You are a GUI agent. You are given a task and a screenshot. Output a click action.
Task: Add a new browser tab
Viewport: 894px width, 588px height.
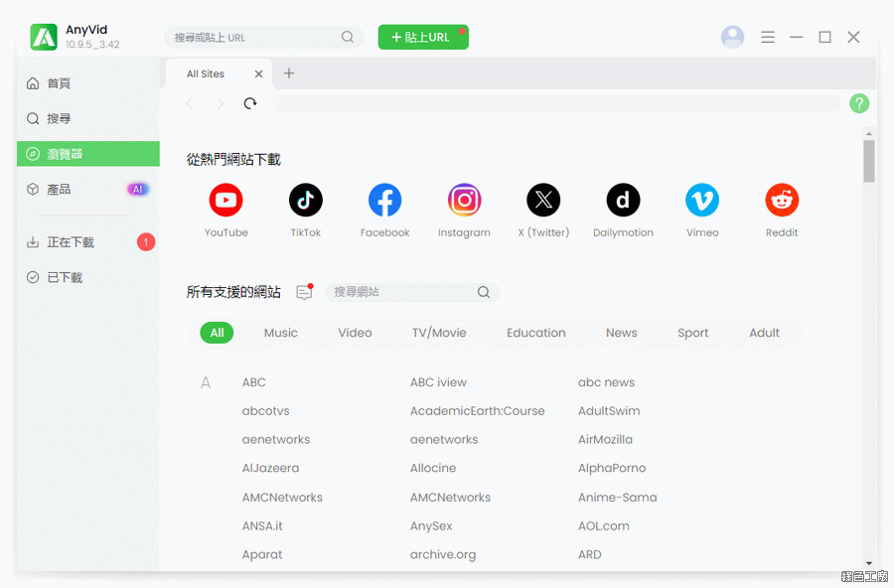pyautogui.click(x=289, y=73)
